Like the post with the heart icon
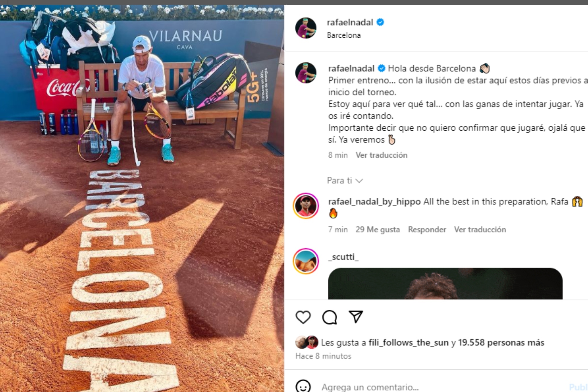This screenshot has width=588, height=392. click(303, 317)
